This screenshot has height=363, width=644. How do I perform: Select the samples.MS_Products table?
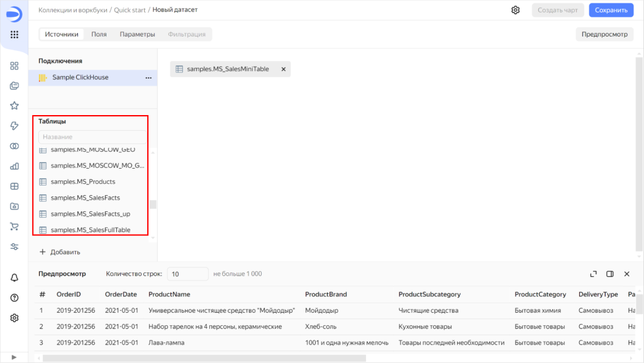pos(82,181)
